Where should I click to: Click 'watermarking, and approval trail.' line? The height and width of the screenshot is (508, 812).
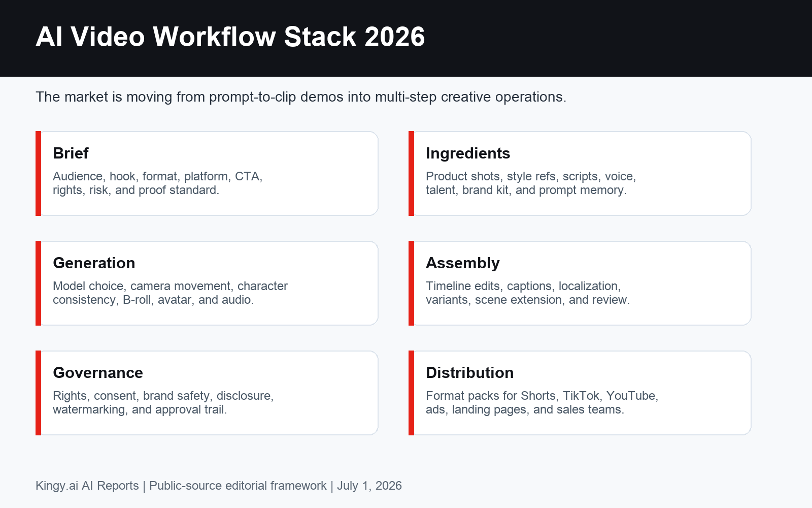point(140,409)
